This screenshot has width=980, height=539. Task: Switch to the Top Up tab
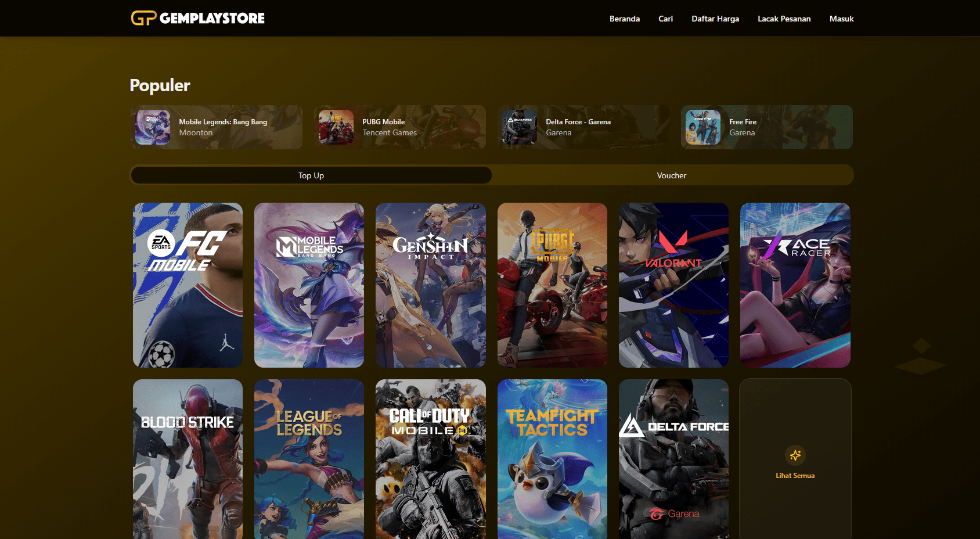point(311,175)
